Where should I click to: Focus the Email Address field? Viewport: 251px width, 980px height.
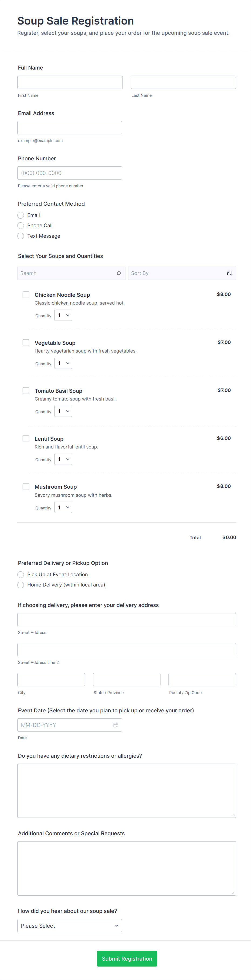coord(70,127)
